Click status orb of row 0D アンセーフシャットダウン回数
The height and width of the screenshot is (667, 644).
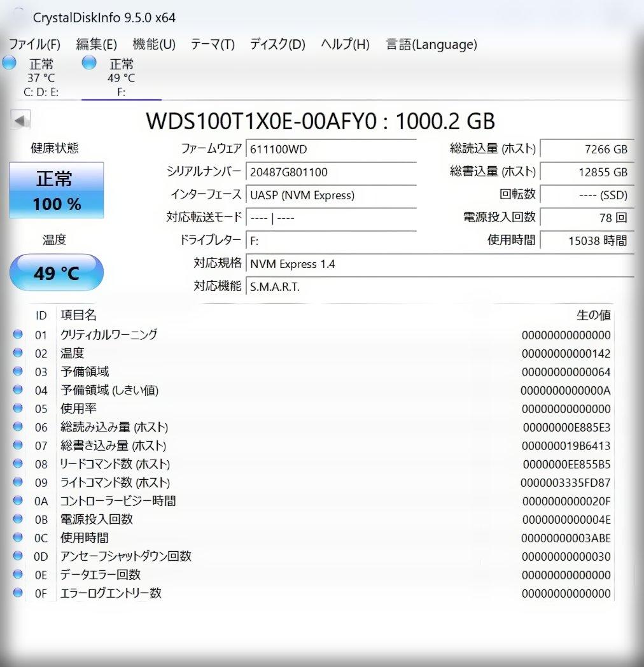pos(18,556)
